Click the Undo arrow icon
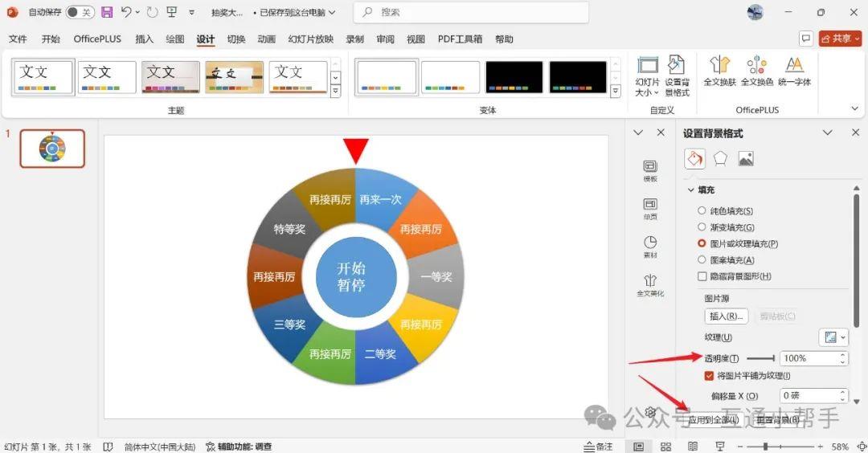The image size is (868, 453). click(x=126, y=11)
